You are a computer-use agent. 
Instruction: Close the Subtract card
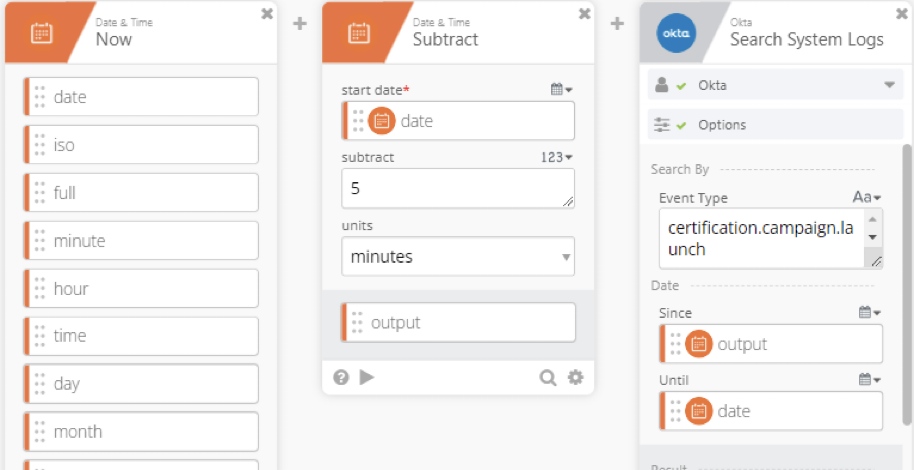584,14
